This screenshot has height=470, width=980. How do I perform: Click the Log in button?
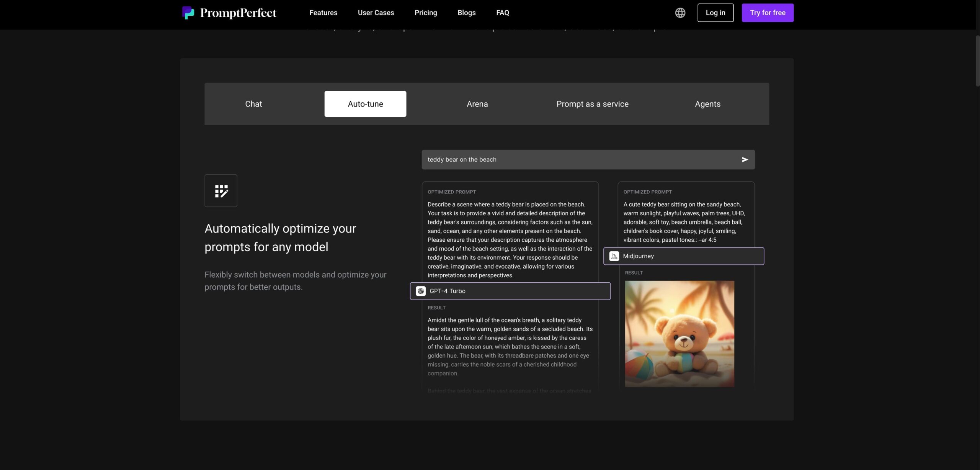[715, 12]
